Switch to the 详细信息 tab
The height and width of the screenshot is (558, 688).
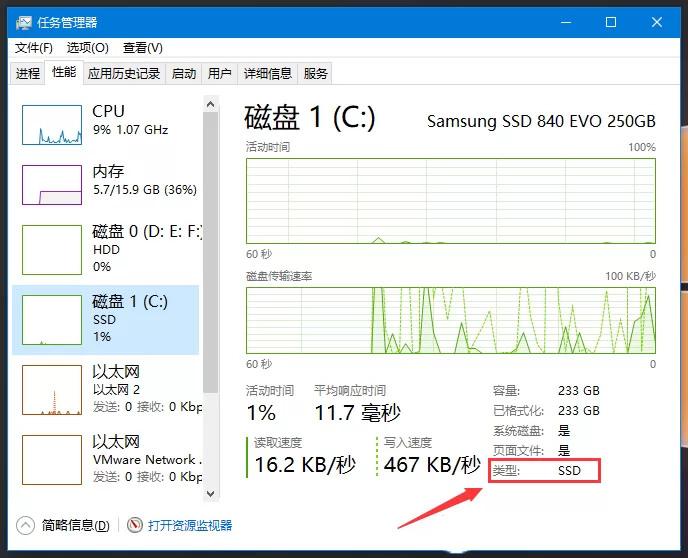[268, 73]
